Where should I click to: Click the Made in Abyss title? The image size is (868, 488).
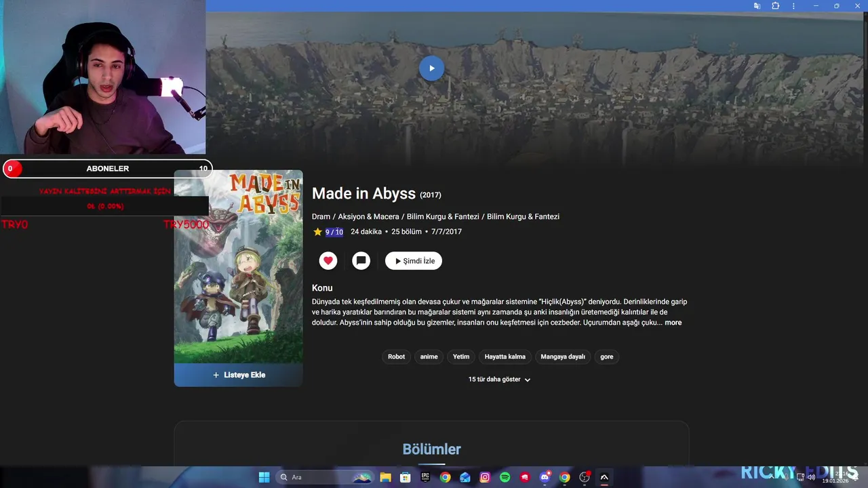(363, 193)
